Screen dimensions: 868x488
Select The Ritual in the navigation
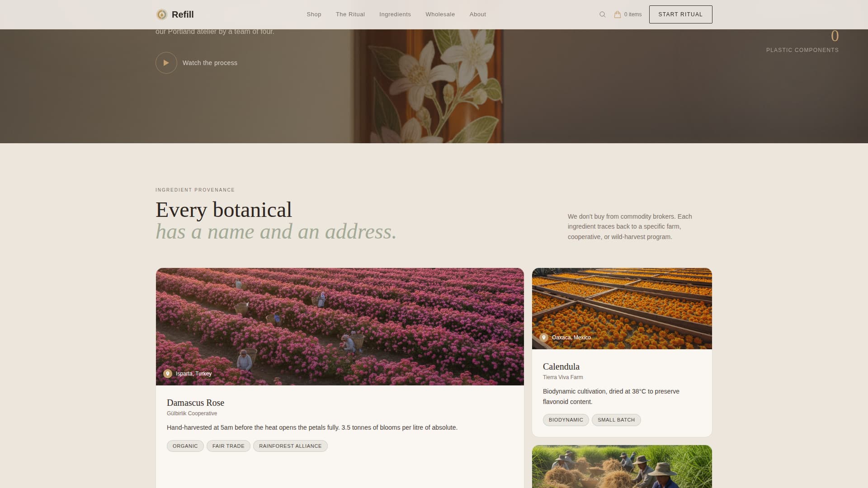350,14
